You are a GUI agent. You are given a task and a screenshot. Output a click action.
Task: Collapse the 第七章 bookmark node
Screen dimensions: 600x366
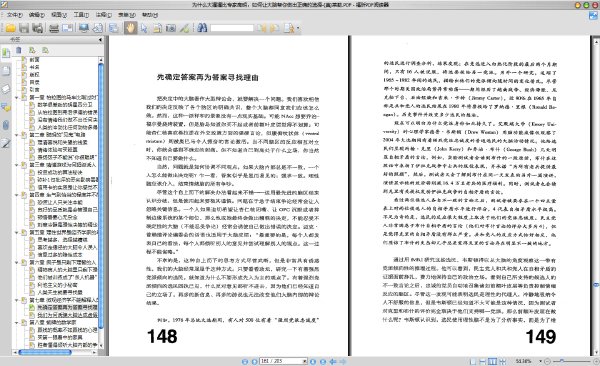pos(17,300)
